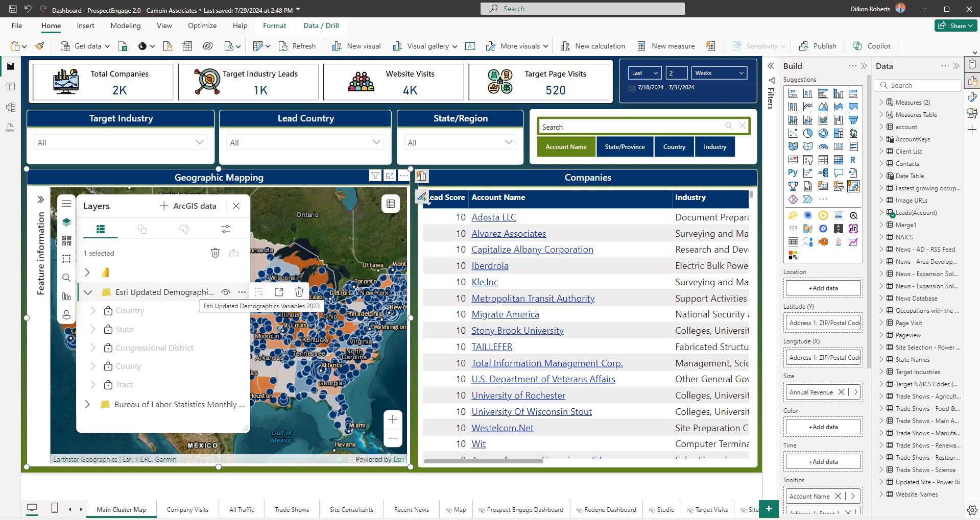Insert a Python visual

click(793, 173)
